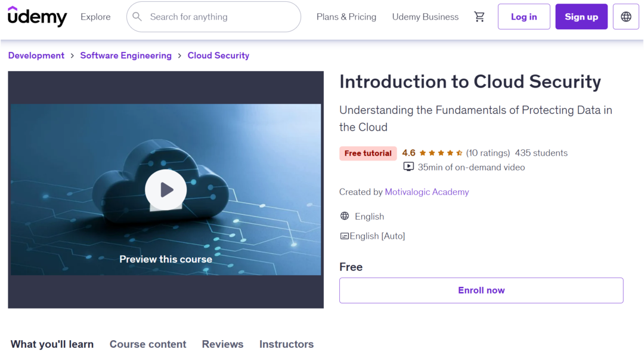Image resolution: width=644 pixels, height=358 pixels.
Task: Click the search magnifier icon
Action: (137, 17)
